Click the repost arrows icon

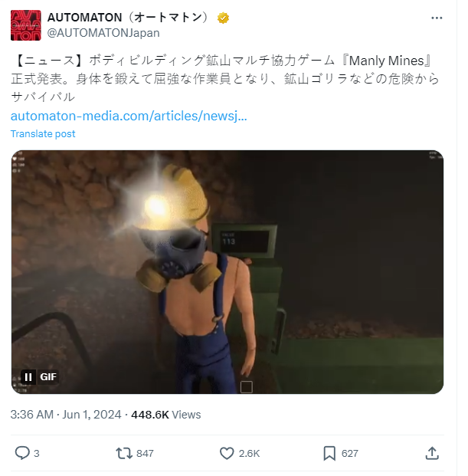124,453
